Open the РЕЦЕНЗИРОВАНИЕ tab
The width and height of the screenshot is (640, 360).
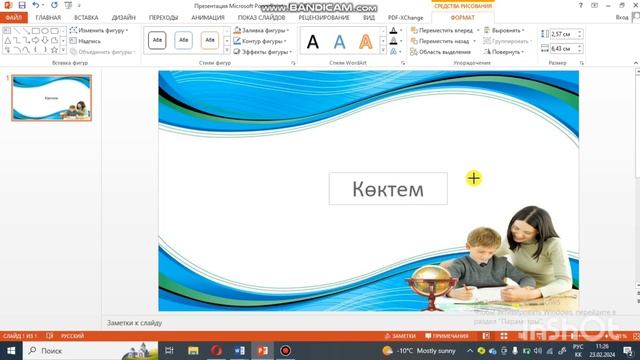324,18
